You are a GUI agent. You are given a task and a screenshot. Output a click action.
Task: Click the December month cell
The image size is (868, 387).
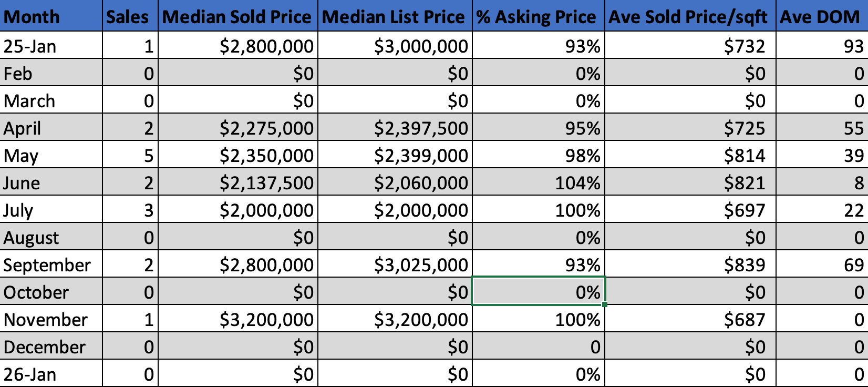(51, 347)
